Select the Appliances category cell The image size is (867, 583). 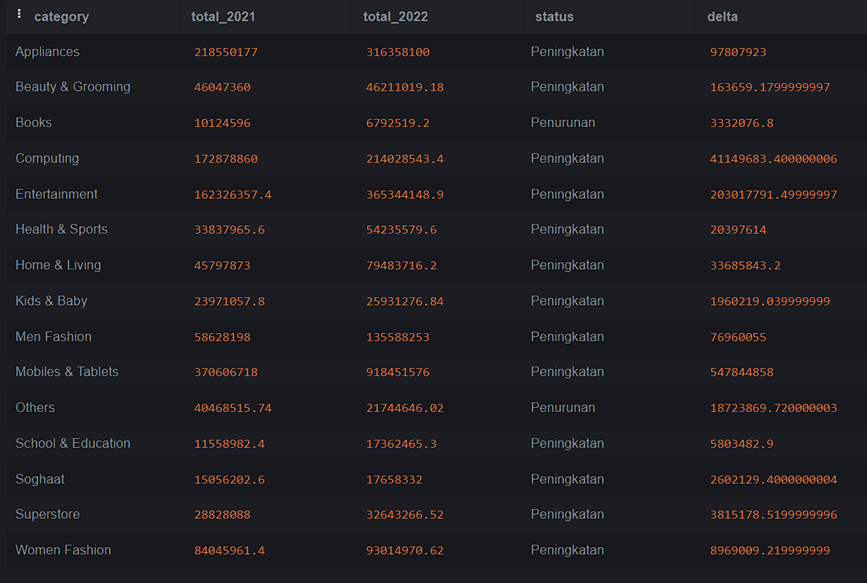pyautogui.click(x=47, y=51)
